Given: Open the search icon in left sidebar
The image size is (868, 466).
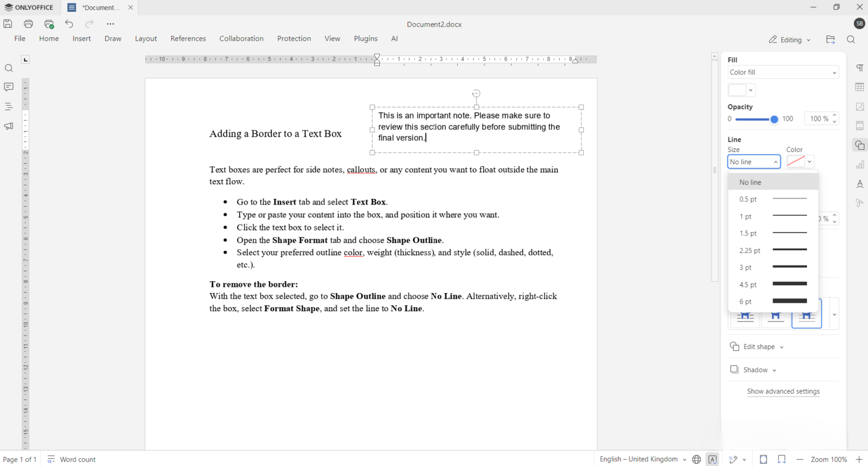Looking at the screenshot, I should pos(8,68).
